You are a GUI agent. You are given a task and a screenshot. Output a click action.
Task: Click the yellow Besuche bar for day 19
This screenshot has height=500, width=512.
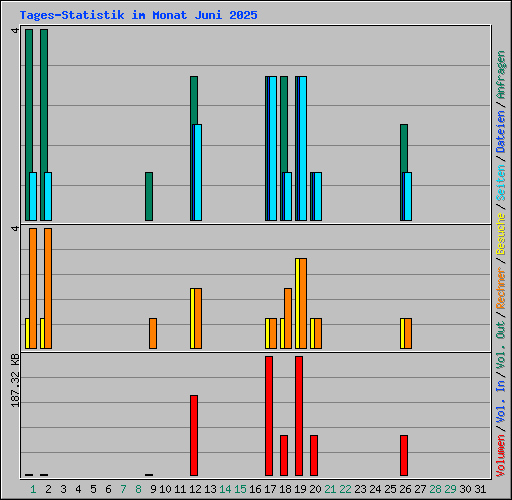coord(297,303)
